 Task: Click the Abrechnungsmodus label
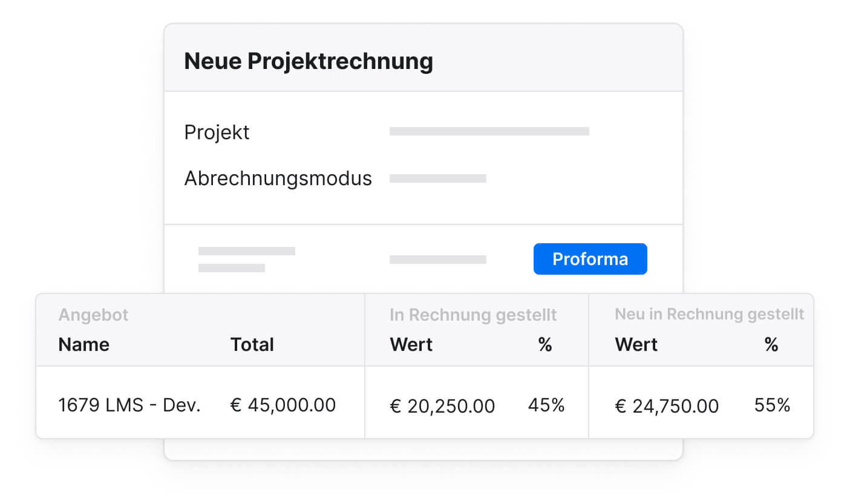tap(278, 178)
